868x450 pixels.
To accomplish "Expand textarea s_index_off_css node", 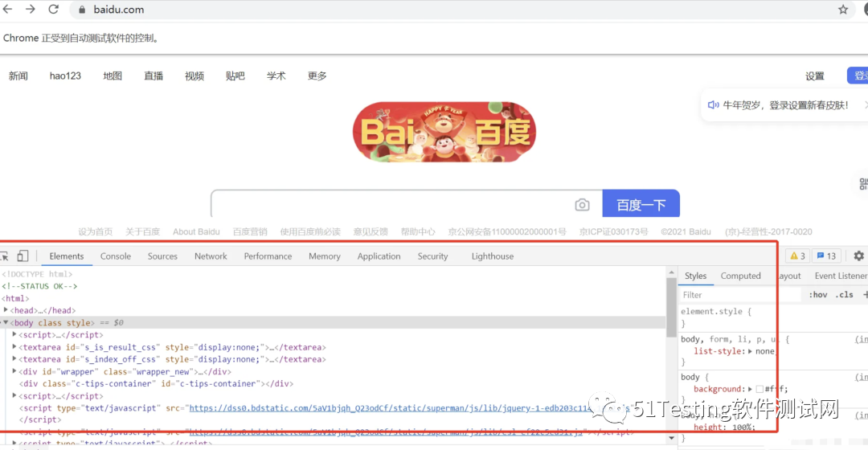I will [x=14, y=359].
